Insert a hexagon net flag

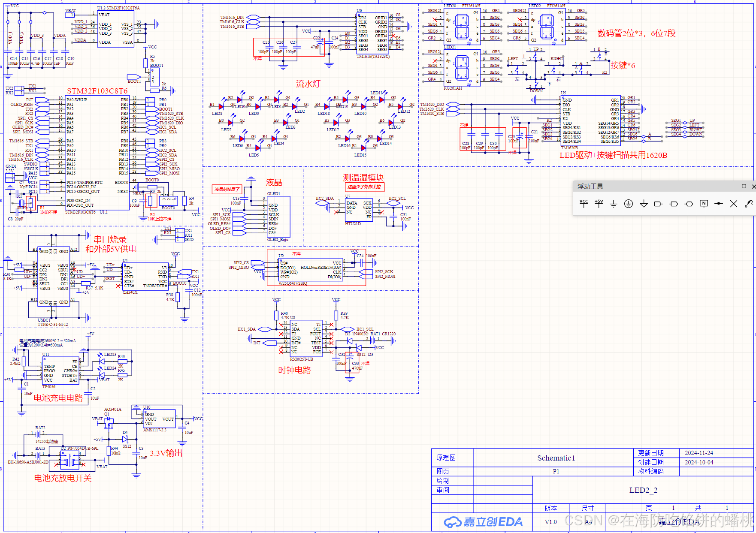[689, 204]
